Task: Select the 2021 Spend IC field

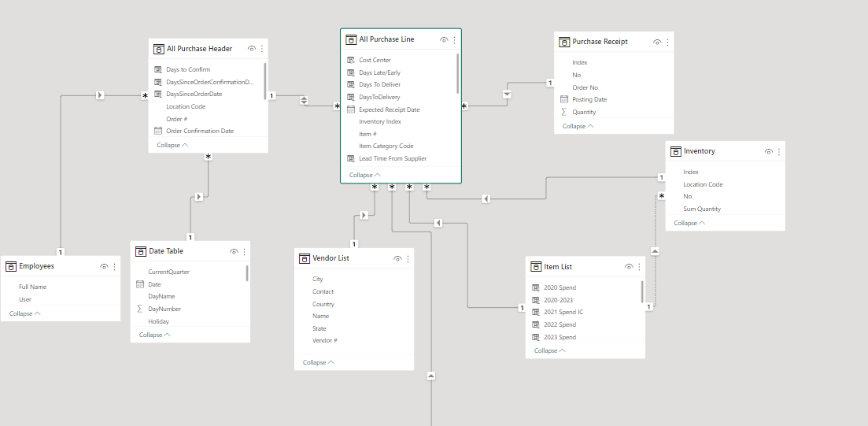Action: 563,313
